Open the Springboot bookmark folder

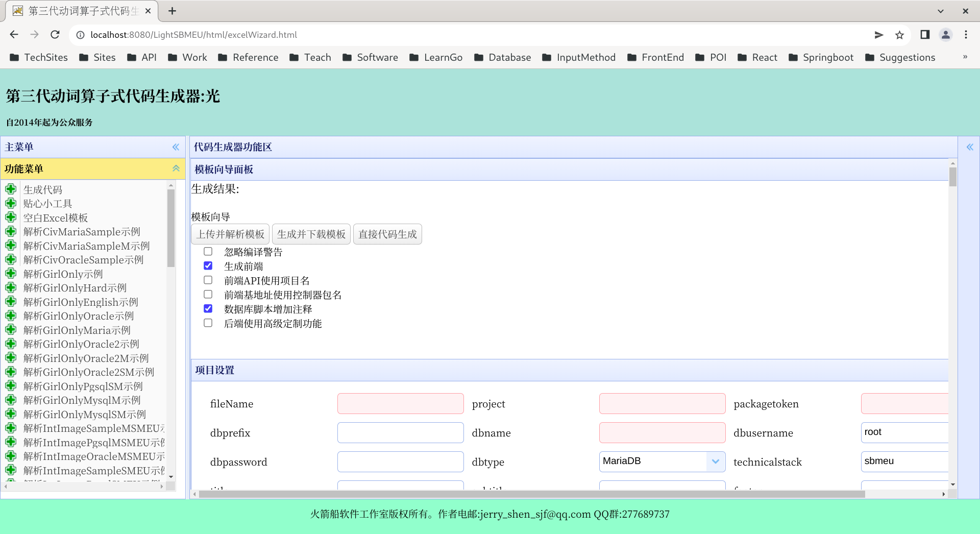point(821,57)
